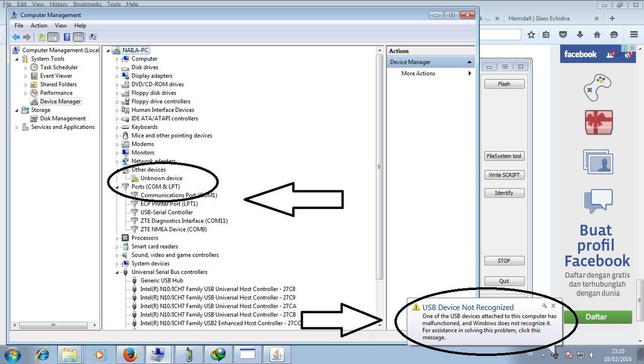Open Firefox from the taskbar

pos(130,354)
